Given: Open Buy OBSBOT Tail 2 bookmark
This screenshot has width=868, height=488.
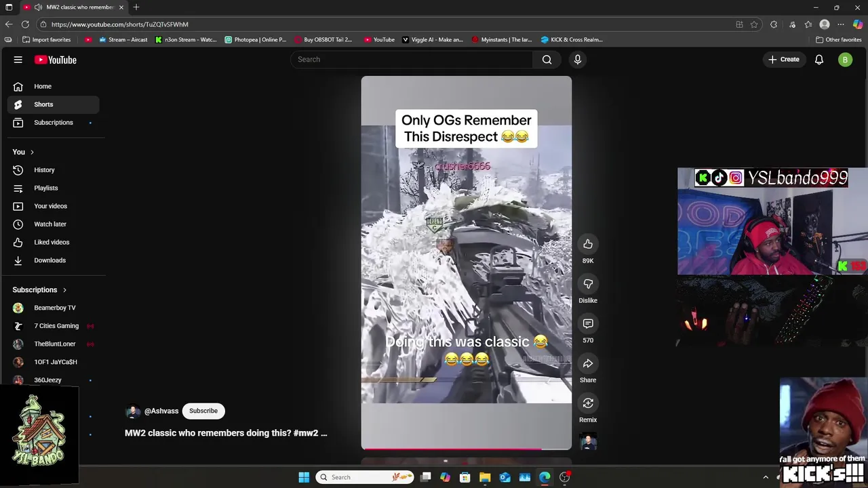Looking at the screenshot, I should [323, 39].
